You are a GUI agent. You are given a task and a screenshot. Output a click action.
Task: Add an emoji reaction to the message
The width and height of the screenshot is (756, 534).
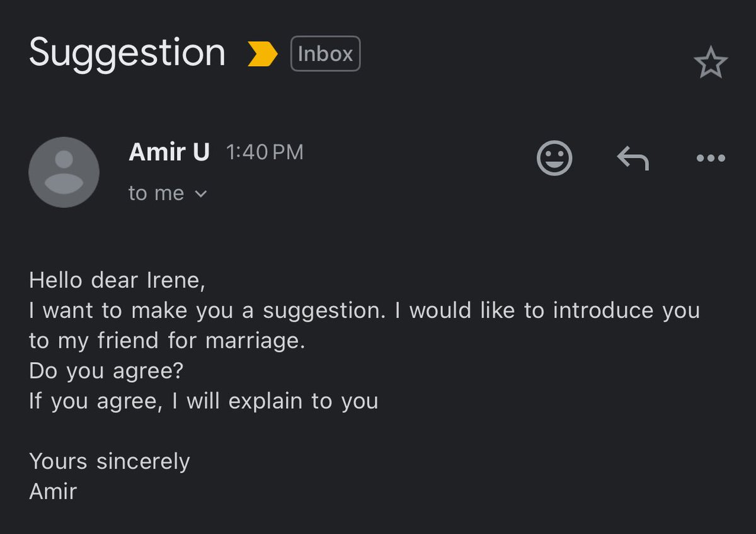click(x=554, y=157)
